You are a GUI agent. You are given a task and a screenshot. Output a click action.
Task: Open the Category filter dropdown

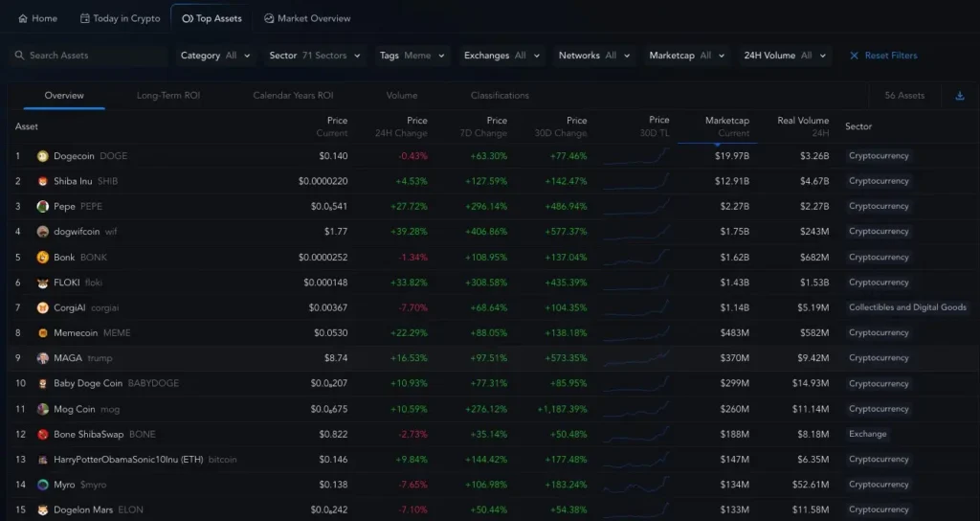(215, 56)
